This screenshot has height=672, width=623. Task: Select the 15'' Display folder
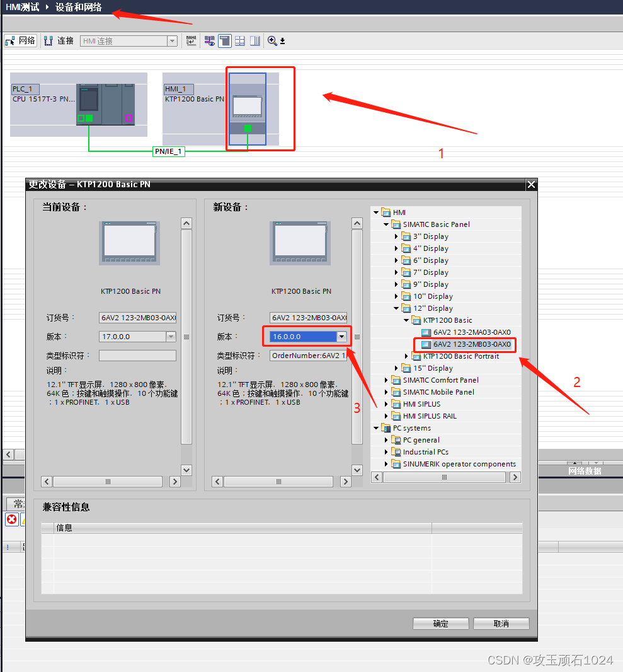pyautogui.click(x=433, y=368)
